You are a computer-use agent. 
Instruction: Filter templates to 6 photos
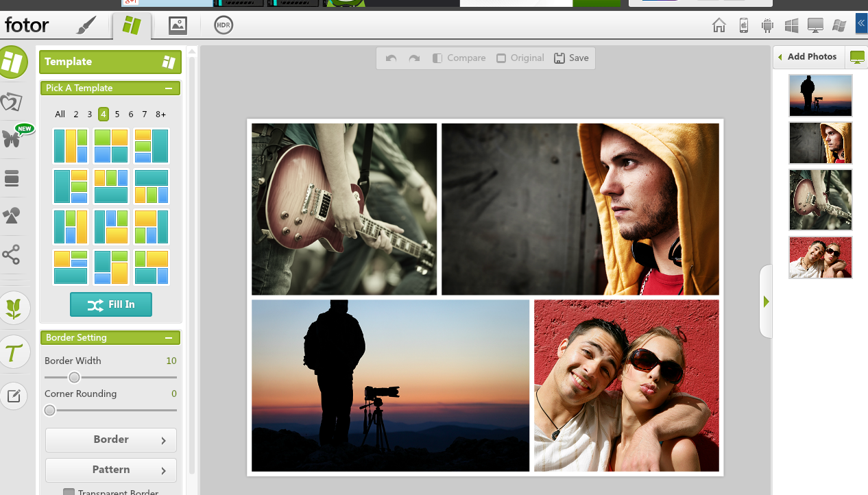click(x=131, y=114)
